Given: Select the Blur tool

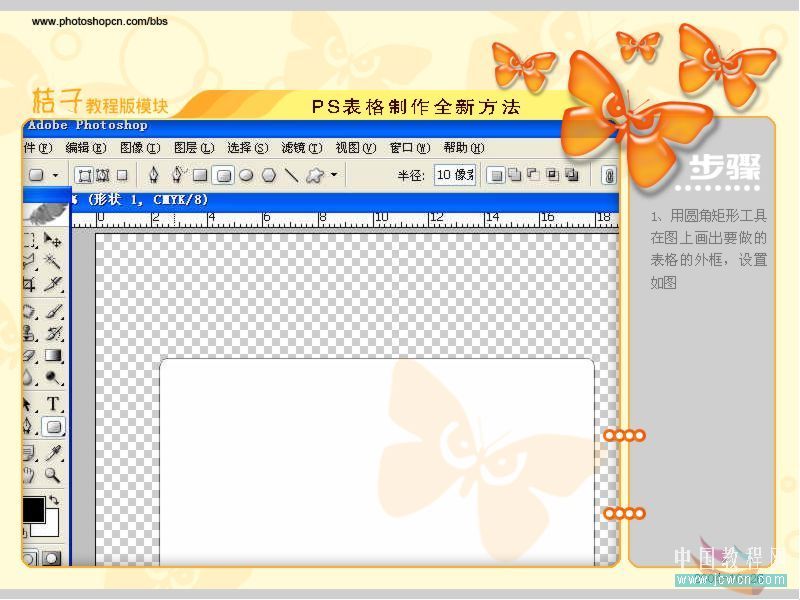Looking at the screenshot, I should click(x=29, y=378).
